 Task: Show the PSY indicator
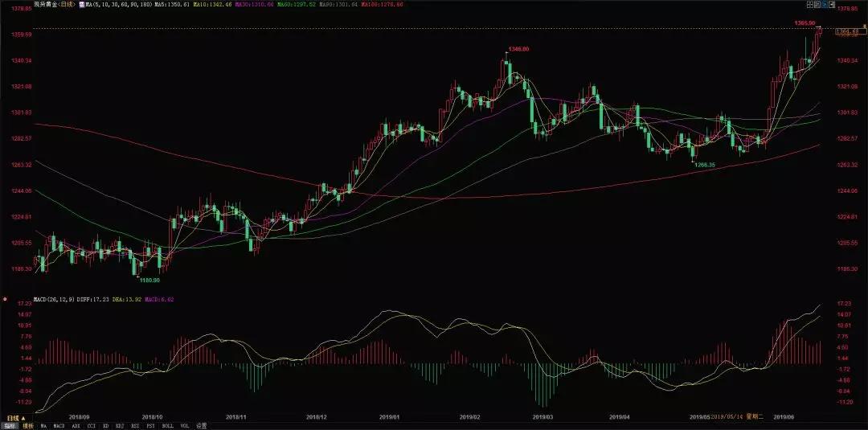(x=149, y=426)
